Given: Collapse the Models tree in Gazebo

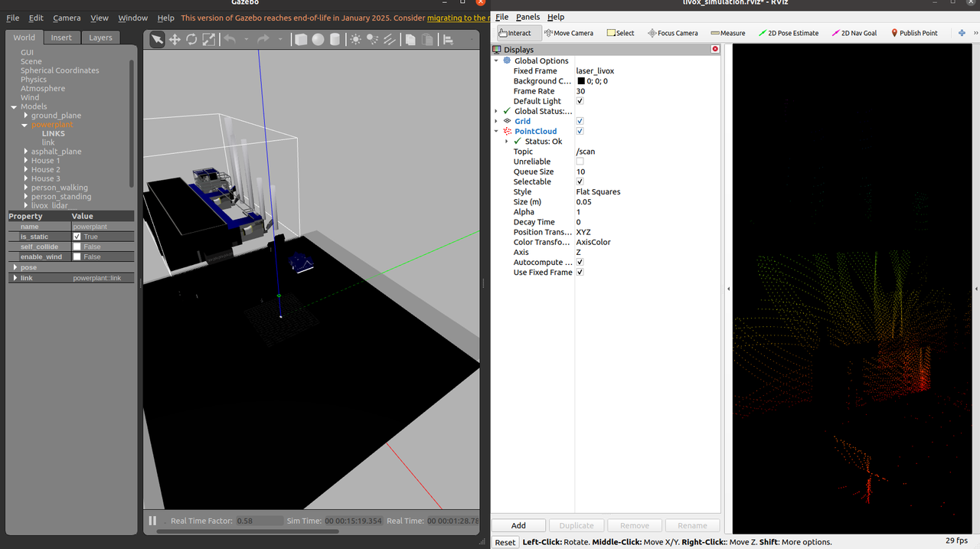Looking at the screenshot, I should [15, 106].
